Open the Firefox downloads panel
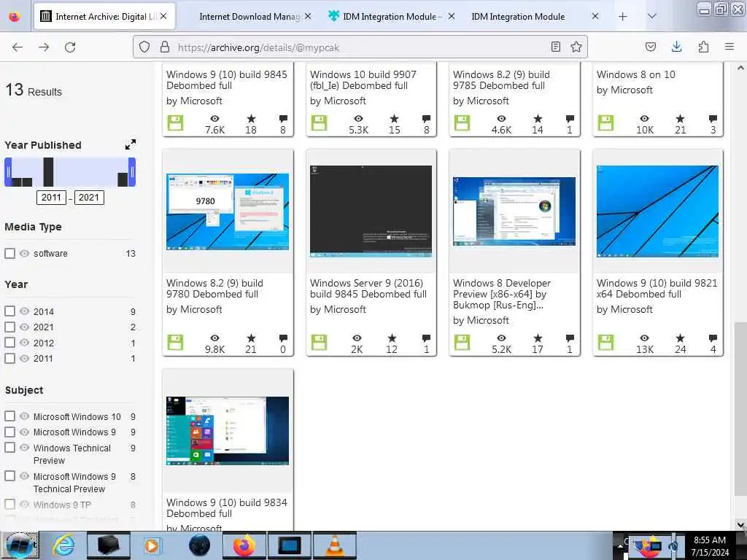 (x=676, y=47)
